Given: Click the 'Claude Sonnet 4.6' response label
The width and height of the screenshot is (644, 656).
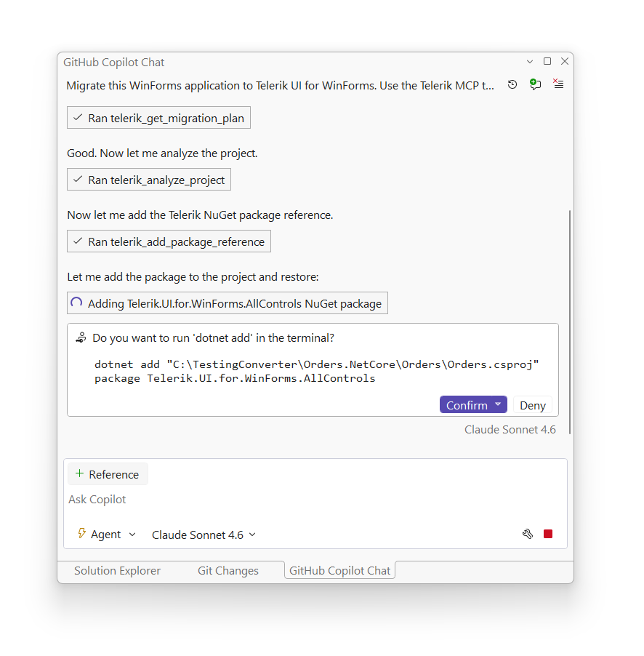Looking at the screenshot, I should (x=510, y=430).
